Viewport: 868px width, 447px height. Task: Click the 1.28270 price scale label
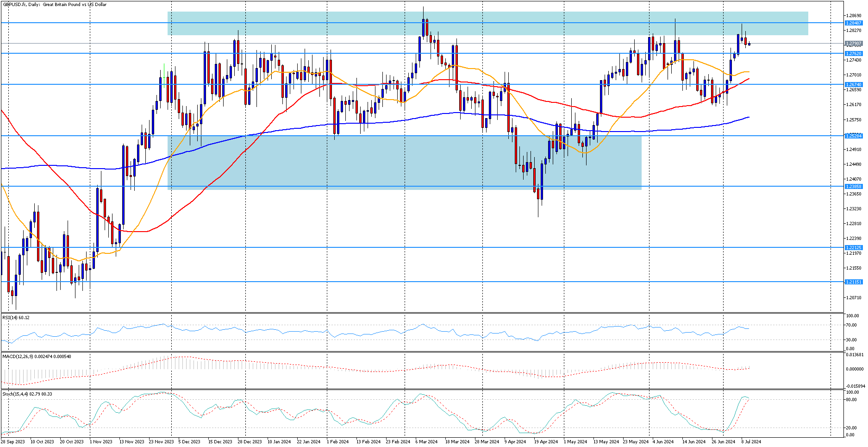tap(854, 31)
